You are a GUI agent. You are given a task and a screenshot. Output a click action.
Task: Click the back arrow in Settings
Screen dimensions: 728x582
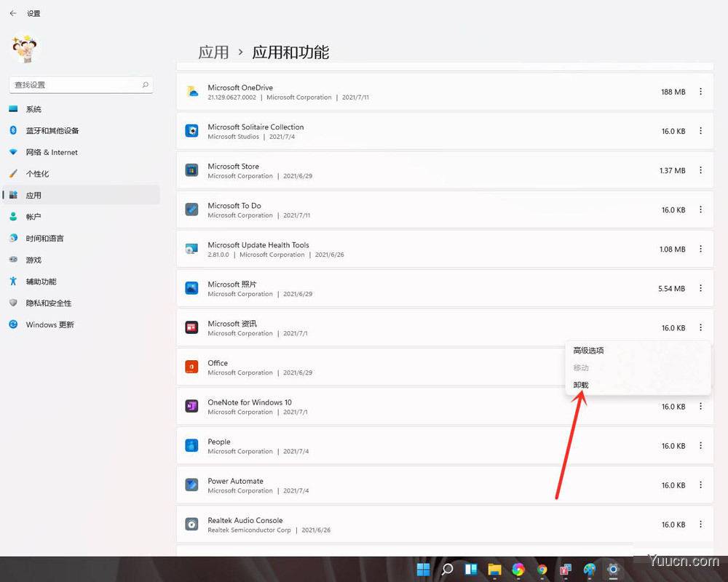[13, 14]
